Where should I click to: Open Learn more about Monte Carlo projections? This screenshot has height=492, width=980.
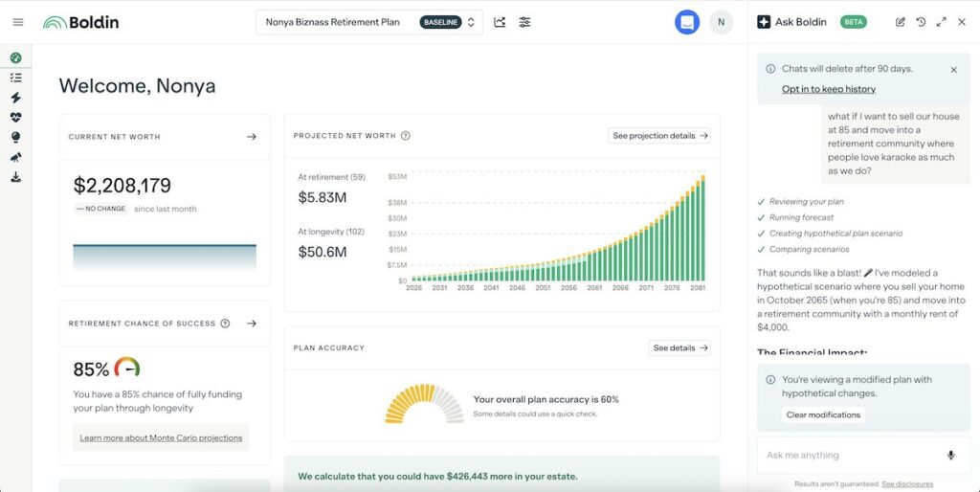point(161,437)
